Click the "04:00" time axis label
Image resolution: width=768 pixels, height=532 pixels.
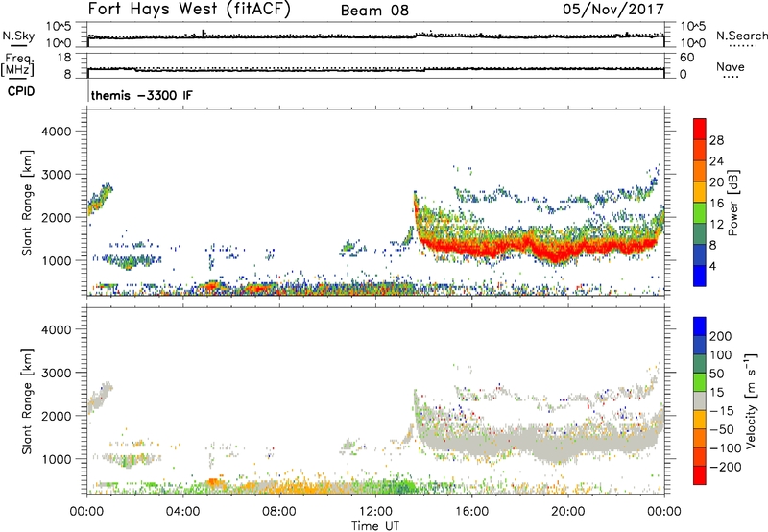[183, 512]
